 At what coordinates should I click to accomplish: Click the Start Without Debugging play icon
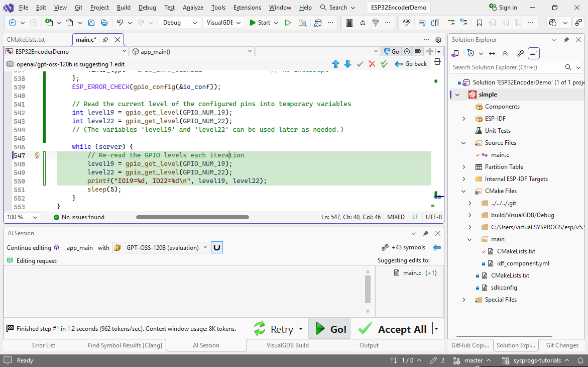click(x=288, y=23)
